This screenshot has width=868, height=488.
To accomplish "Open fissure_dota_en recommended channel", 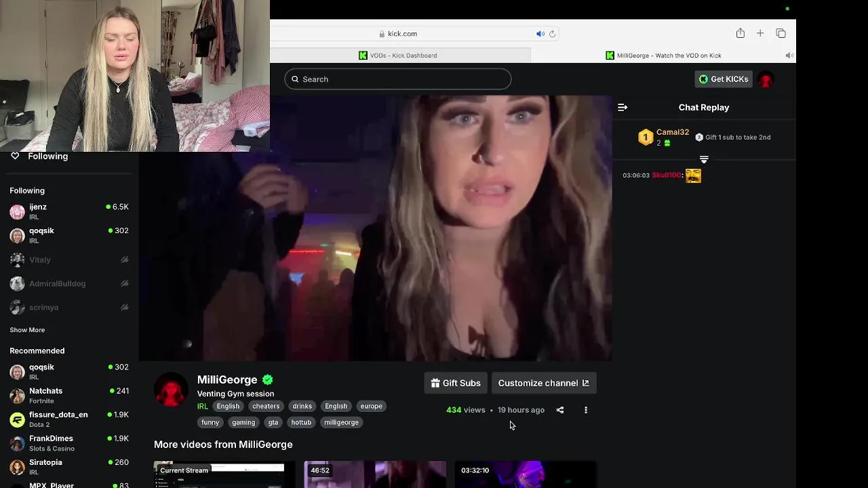I will coord(69,419).
